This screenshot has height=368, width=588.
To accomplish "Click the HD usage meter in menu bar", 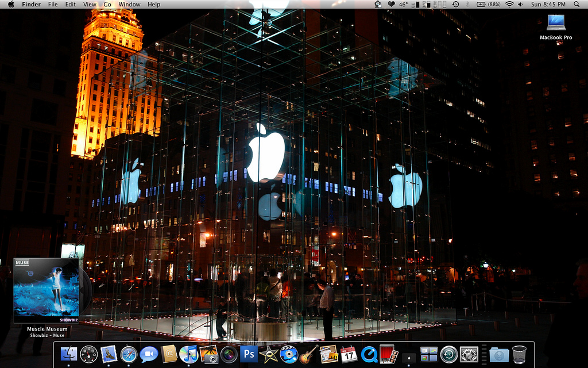I will pyautogui.click(x=416, y=5).
